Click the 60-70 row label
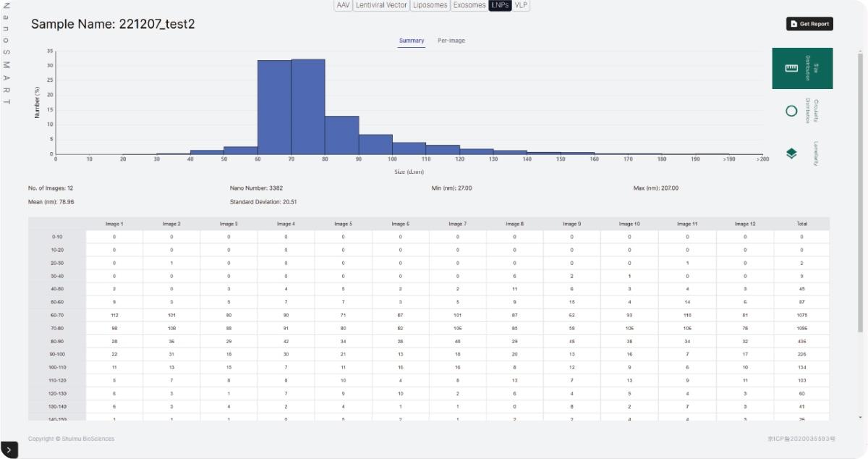Viewport: 868px width, 459px height. 57,315
